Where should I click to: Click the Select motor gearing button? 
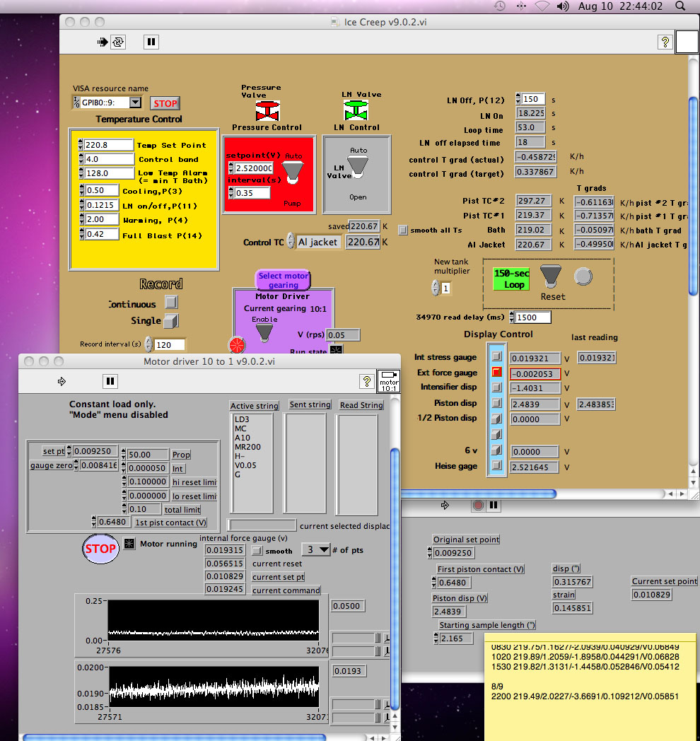tap(283, 280)
